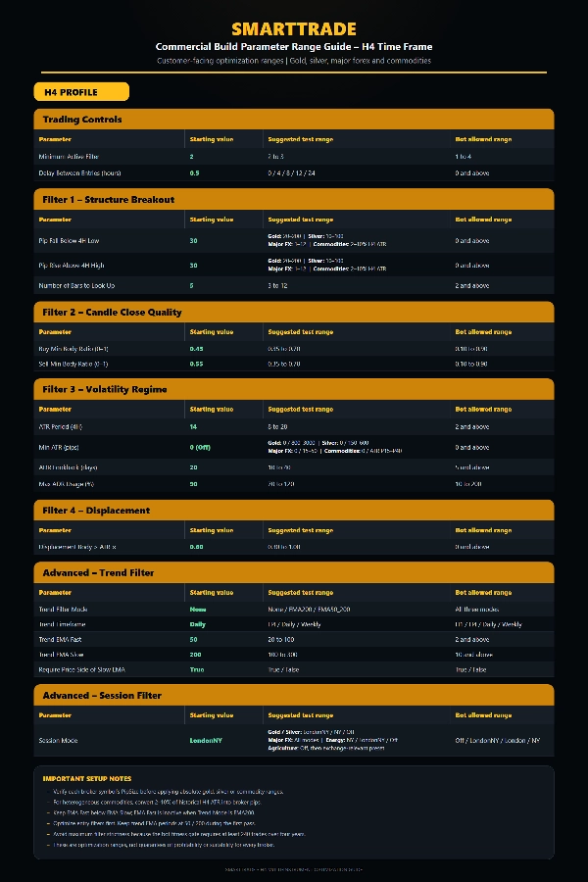Click the Trend Timeframe parameter
This screenshot has height=882, width=588.
click(x=62, y=624)
